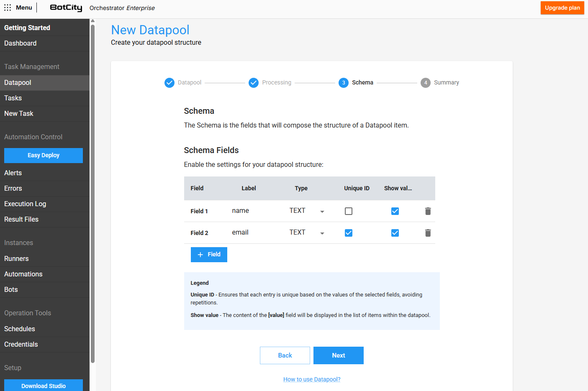Expand Type dropdown for email field
The height and width of the screenshot is (391, 588).
322,233
